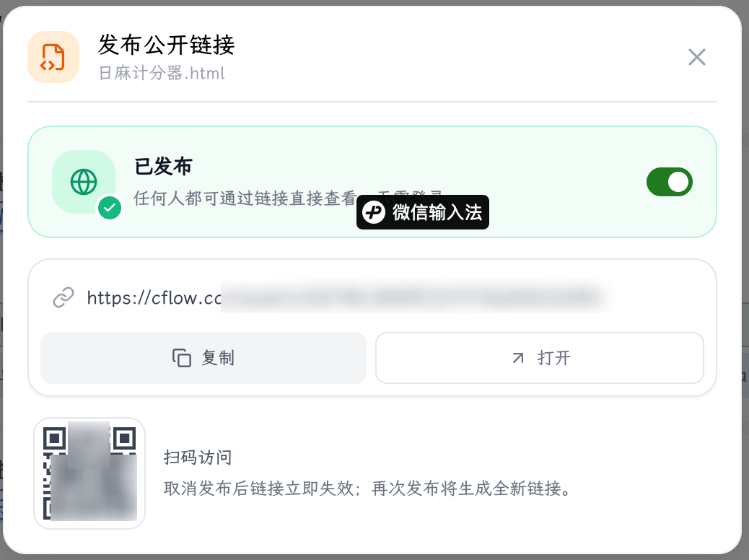Click the 扫码访问 label
Screen dimensions: 749x560
tap(198, 458)
